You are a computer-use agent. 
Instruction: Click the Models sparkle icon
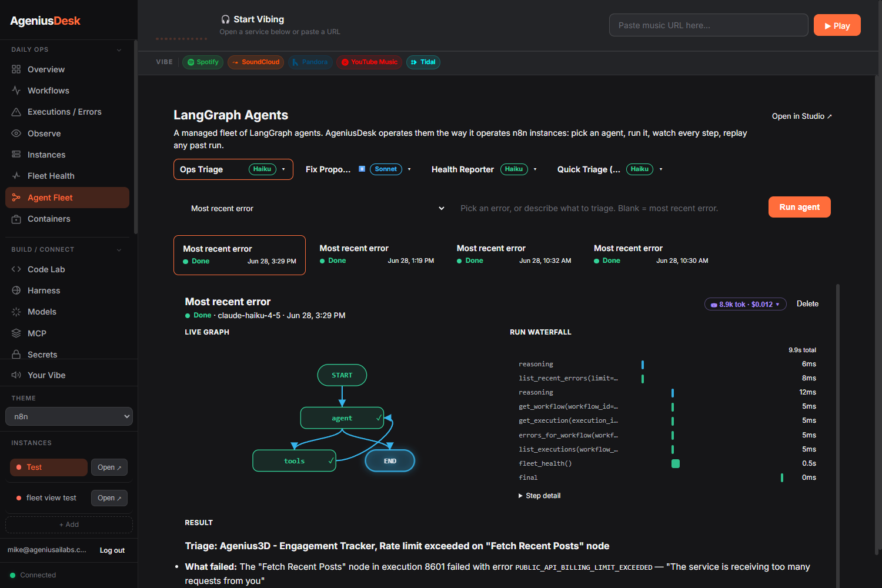[x=16, y=312]
